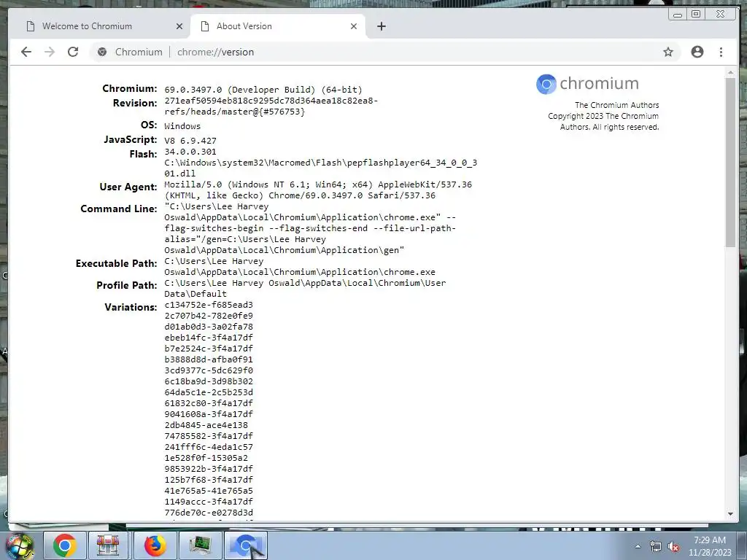Bookmark this page with the star icon
Image resolution: width=747 pixels, height=560 pixels.
coord(668,52)
